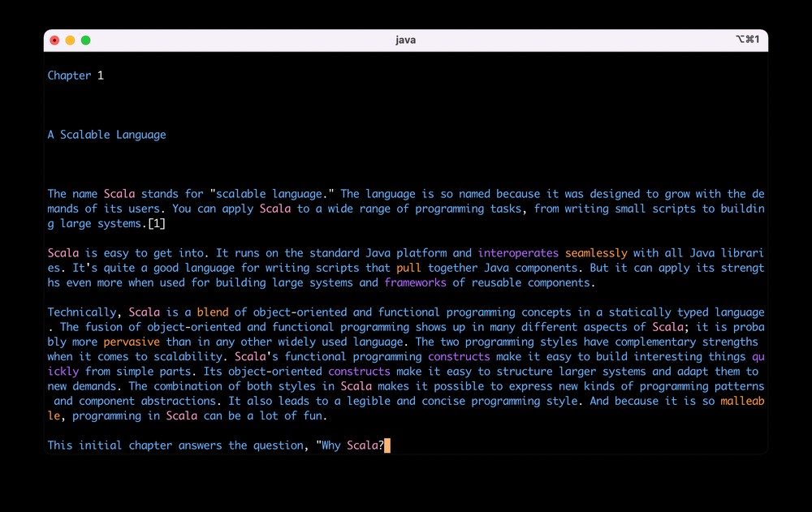Click the 'Chapter 1' heading line
The height and width of the screenshot is (512, 812).
point(76,75)
